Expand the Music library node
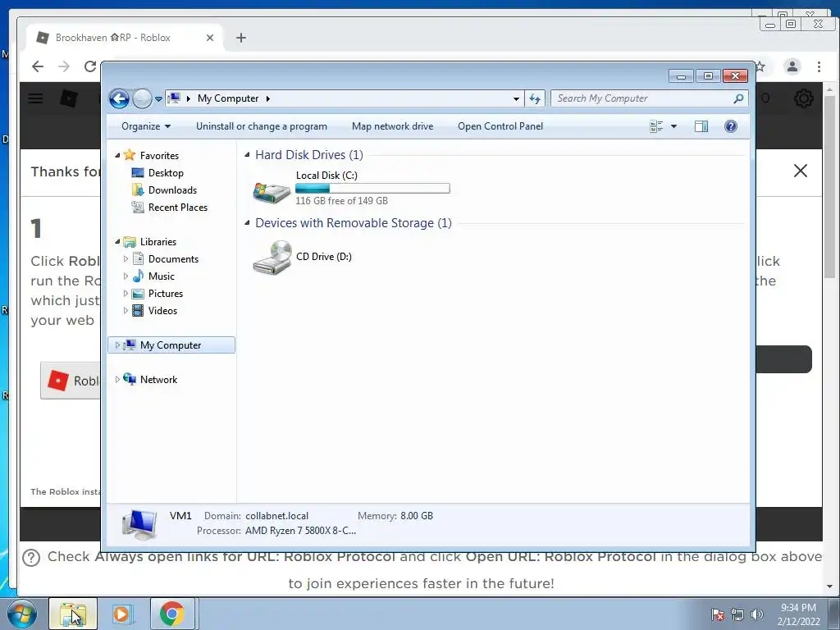Image resolution: width=840 pixels, height=630 pixels. click(x=126, y=276)
